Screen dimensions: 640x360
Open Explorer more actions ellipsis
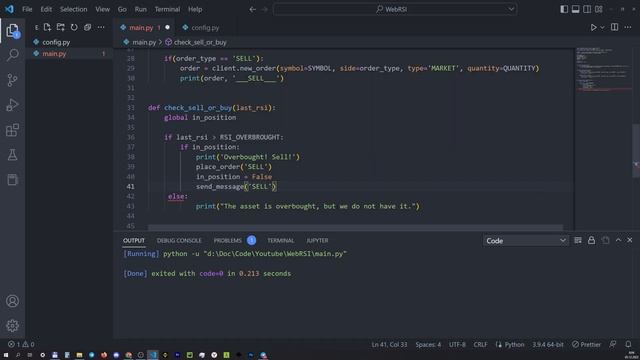point(101,27)
